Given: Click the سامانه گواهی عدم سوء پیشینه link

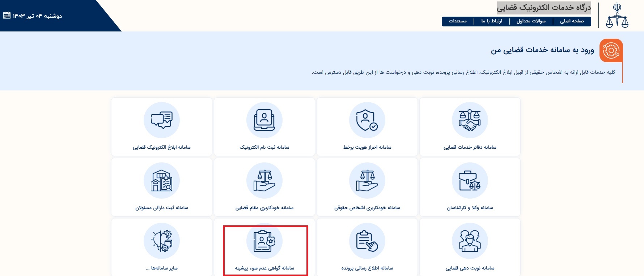Looking at the screenshot, I should 264,268.
